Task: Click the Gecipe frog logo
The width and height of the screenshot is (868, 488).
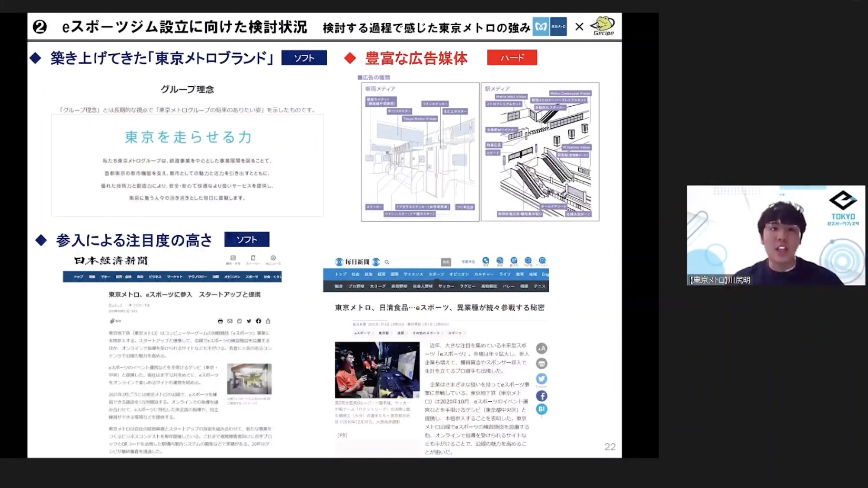Action: (603, 26)
